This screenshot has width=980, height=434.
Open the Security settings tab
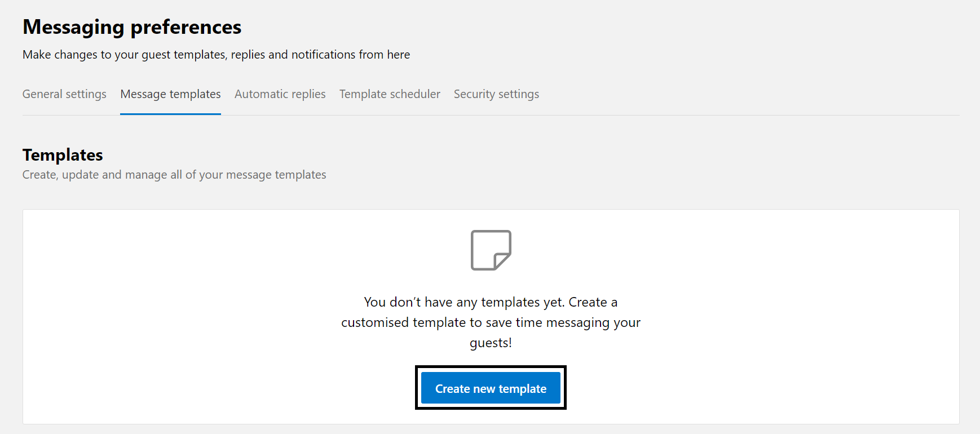point(496,94)
